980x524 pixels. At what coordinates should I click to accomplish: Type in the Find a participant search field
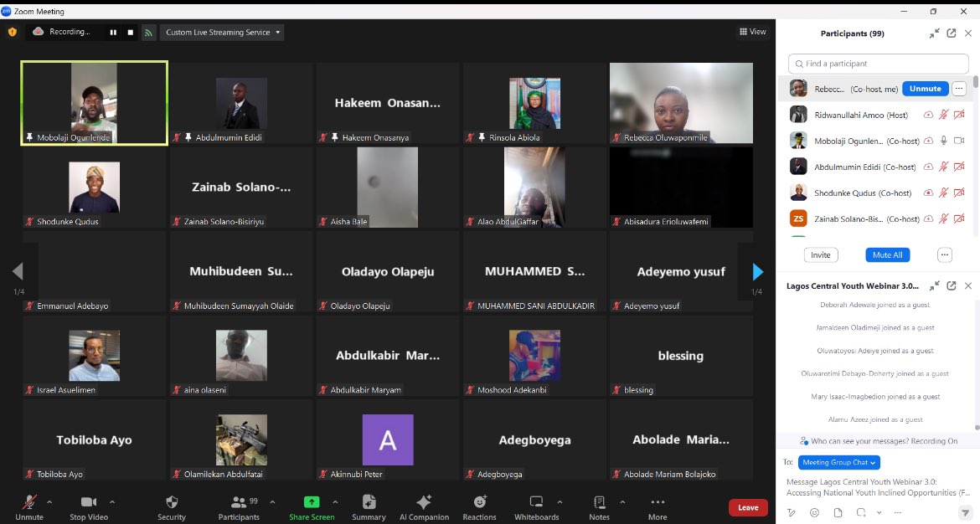[x=877, y=64]
